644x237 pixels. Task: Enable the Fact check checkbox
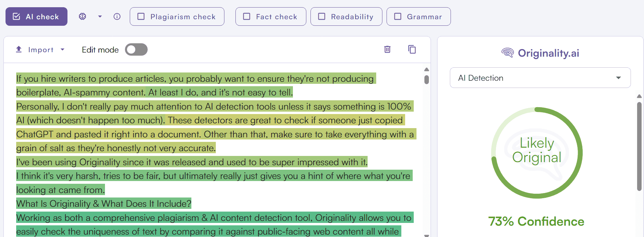click(247, 16)
